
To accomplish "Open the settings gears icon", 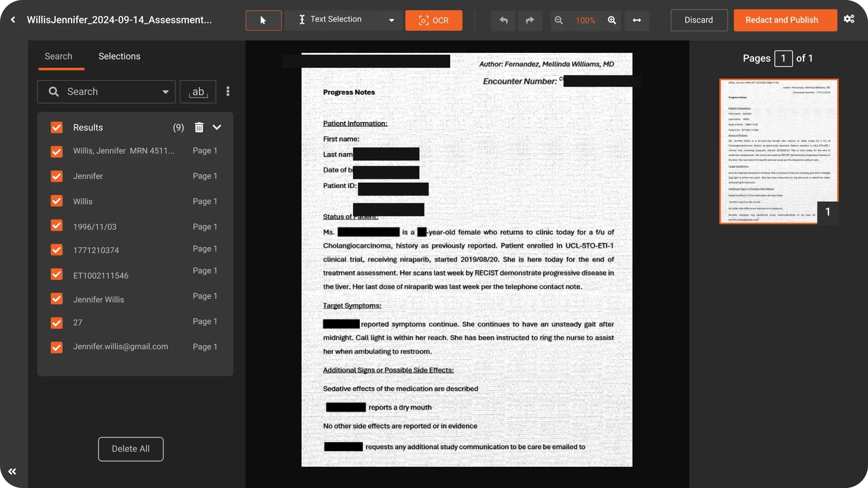I will point(849,19).
